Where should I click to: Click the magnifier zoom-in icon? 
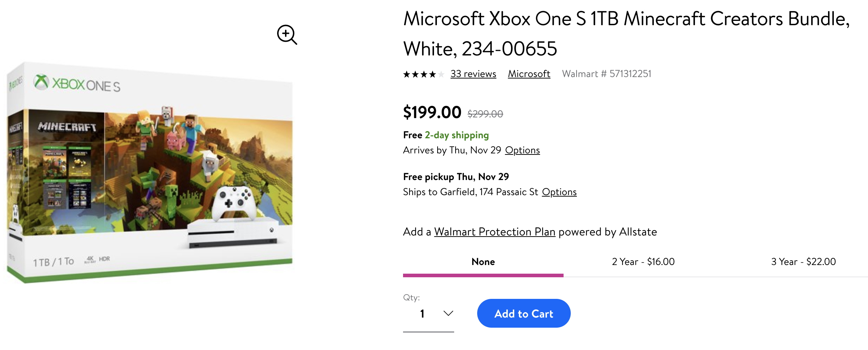tap(287, 35)
